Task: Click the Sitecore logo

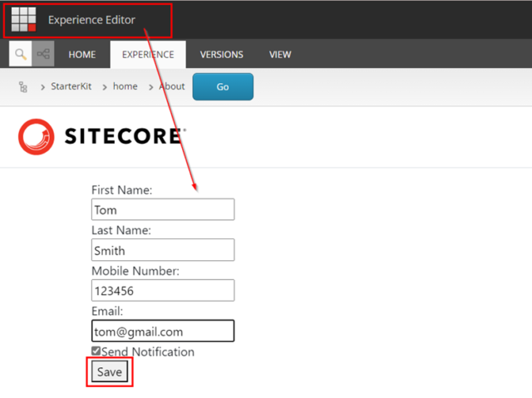Action: pyautogui.click(x=101, y=136)
